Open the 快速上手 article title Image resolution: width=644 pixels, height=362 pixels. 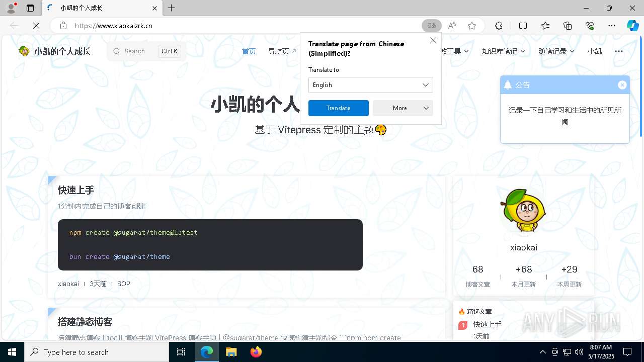[76, 190]
